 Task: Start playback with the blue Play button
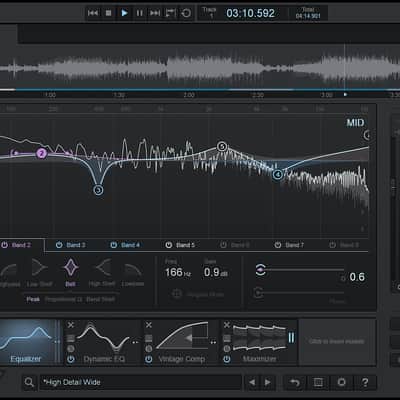coord(124,13)
